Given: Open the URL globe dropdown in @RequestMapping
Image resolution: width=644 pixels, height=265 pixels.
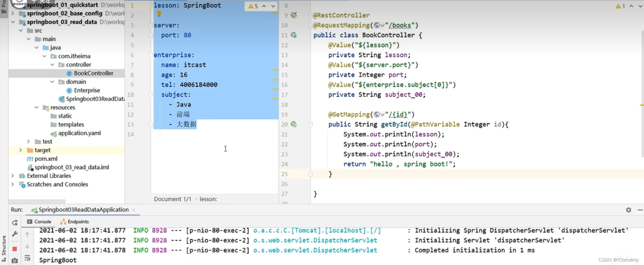Looking at the screenshot, I should tap(379, 25).
